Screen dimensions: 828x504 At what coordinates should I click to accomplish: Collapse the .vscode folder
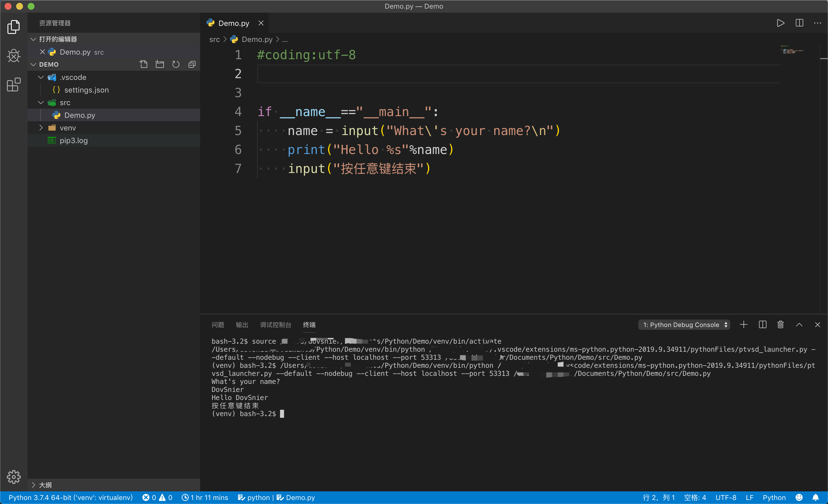click(41, 77)
